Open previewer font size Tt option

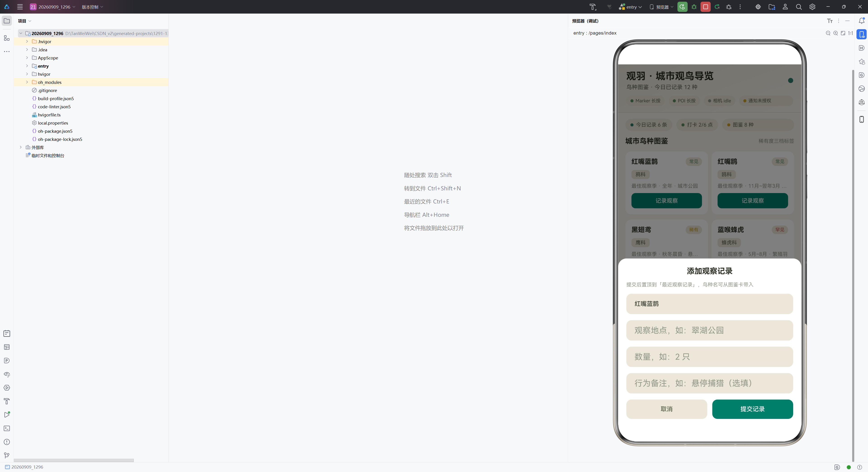click(830, 21)
